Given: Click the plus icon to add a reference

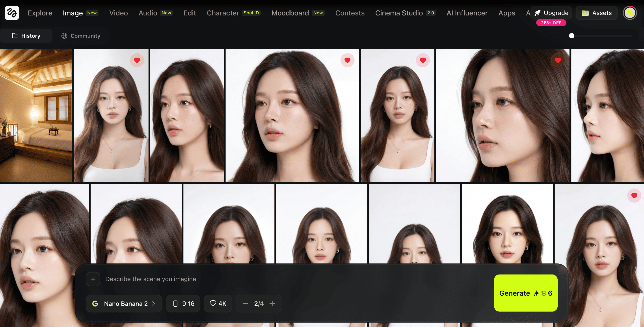Looking at the screenshot, I should [93, 279].
